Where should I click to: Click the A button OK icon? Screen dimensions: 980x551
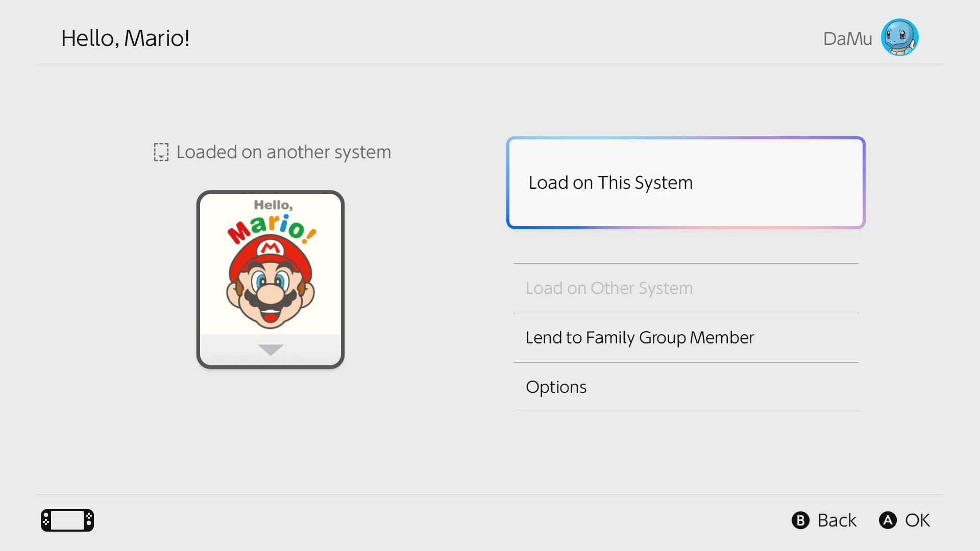point(888,520)
